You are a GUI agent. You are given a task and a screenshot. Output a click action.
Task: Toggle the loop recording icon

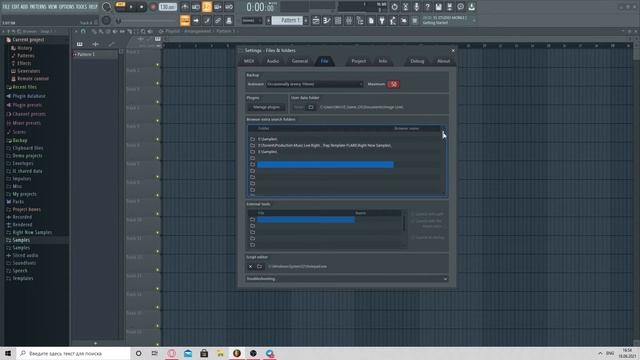[229, 7]
